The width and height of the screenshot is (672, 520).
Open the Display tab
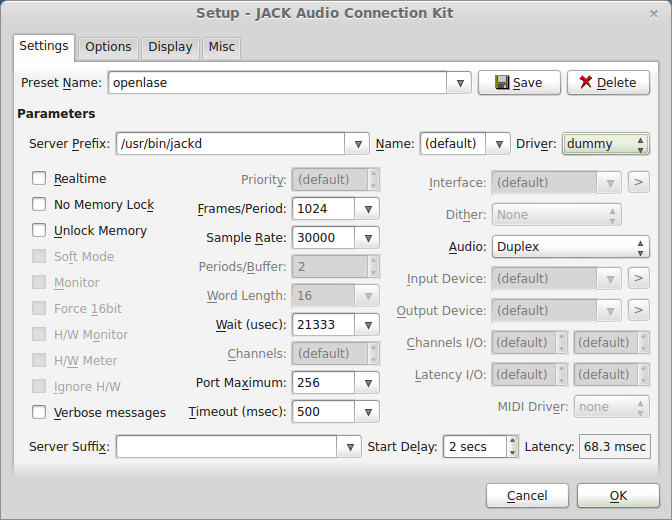tap(170, 47)
